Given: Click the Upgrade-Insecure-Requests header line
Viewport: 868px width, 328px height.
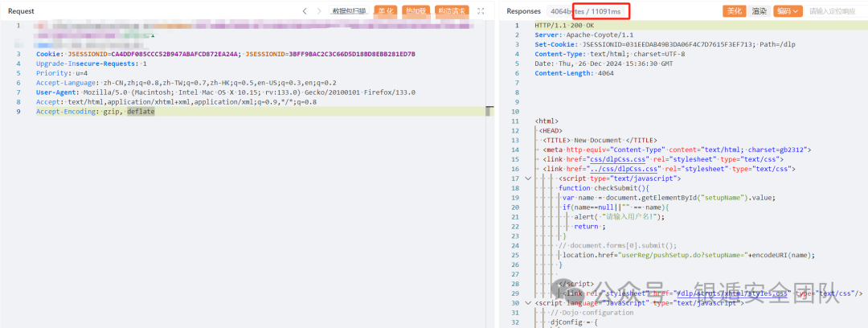Looking at the screenshot, I should coord(92,64).
